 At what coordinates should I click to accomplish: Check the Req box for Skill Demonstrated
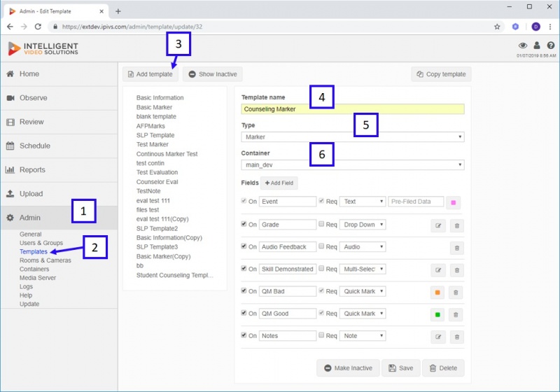point(321,268)
